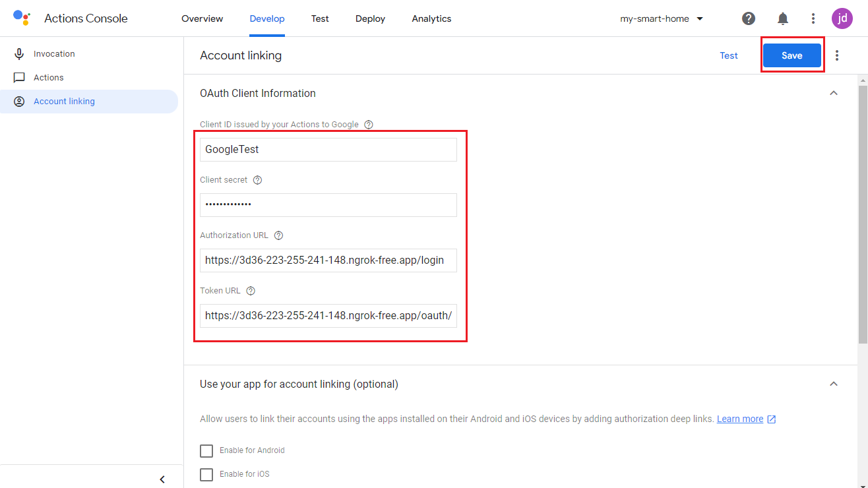Open the jd account avatar
The height and width of the screenshot is (488, 868).
click(x=842, y=18)
